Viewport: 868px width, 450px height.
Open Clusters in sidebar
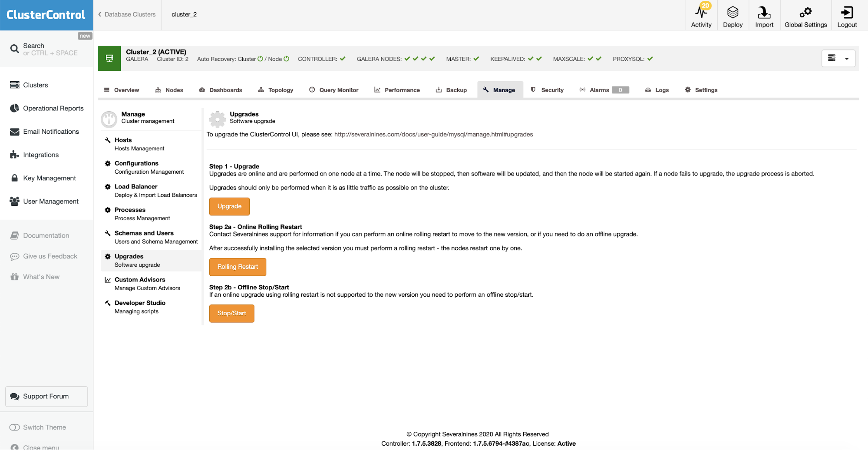[x=29, y=85]
